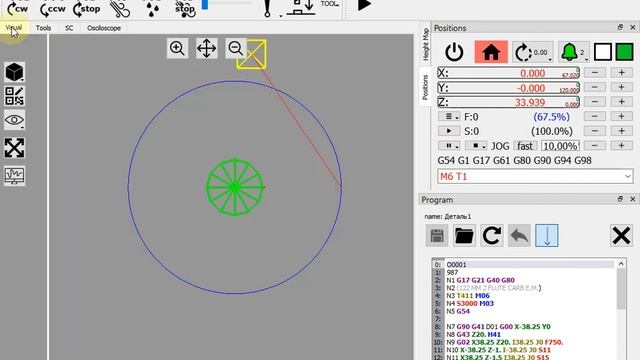The image size is (640, 360).
Task: Fit view with expand arrows icon
Action: coord(14,147)
